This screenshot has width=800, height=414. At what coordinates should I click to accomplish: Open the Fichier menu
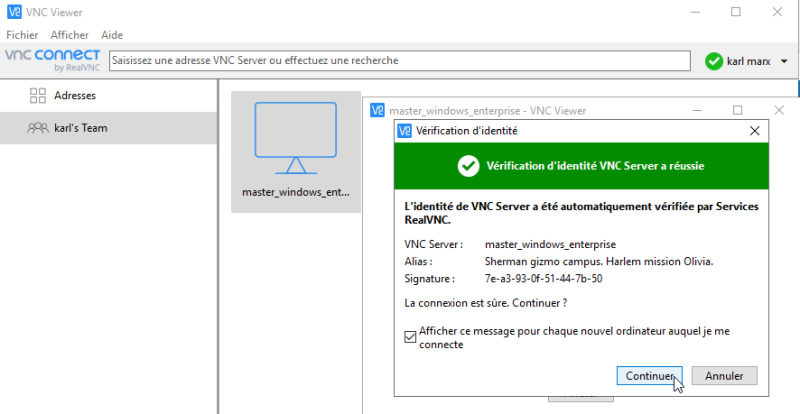(22, 35)
